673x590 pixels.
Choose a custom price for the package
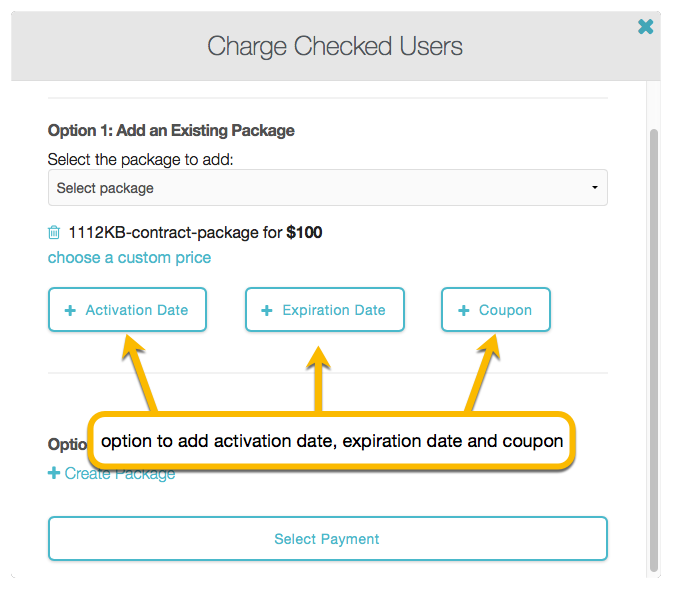click(129, 258)
